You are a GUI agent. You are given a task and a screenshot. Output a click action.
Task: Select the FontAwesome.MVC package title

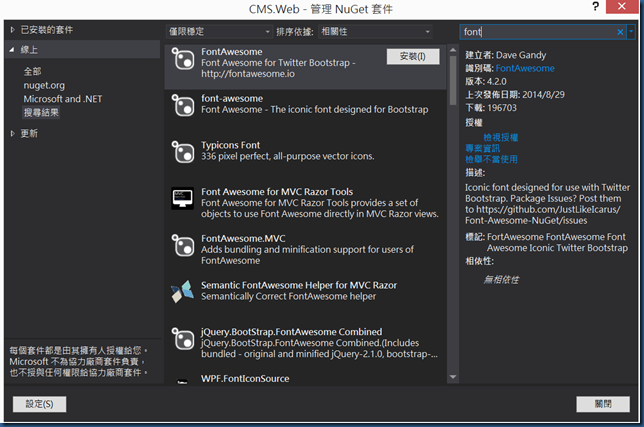[243, 239]
